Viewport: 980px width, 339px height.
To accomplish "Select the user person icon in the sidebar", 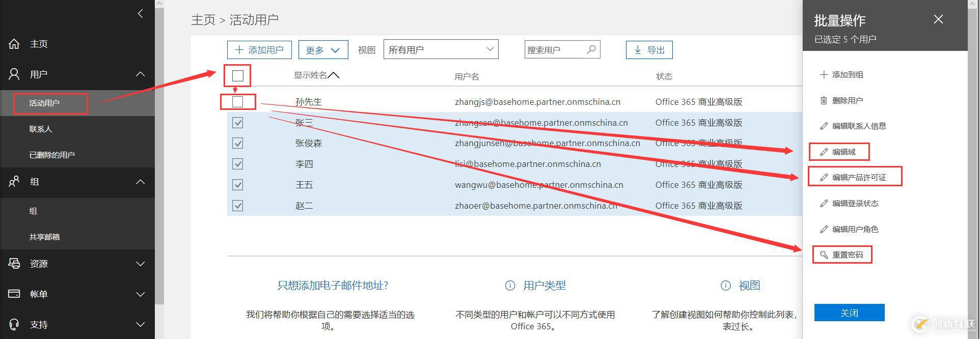I will click(14, 74).
